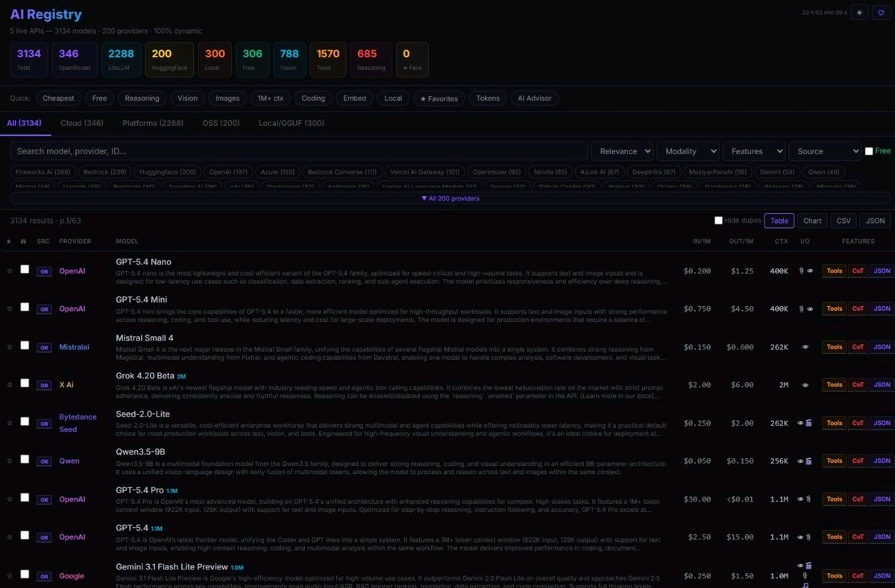
Task: Open the Relevance sort dropdown
Action: [622, 151]
